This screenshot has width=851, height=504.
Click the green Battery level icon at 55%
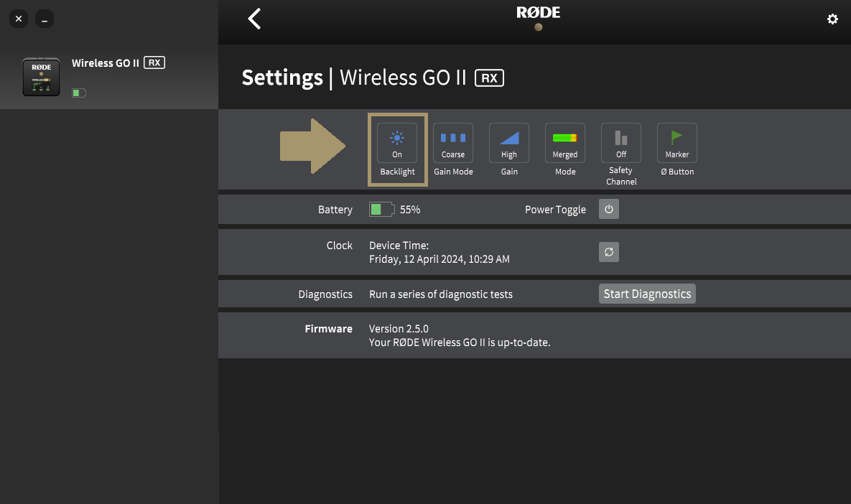(381, 210)
